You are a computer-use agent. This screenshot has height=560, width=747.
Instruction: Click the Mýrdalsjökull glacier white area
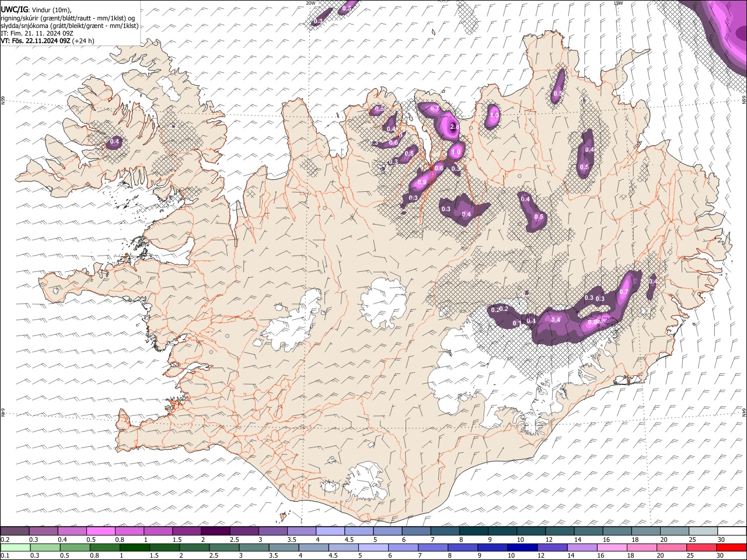click(366, 481)
